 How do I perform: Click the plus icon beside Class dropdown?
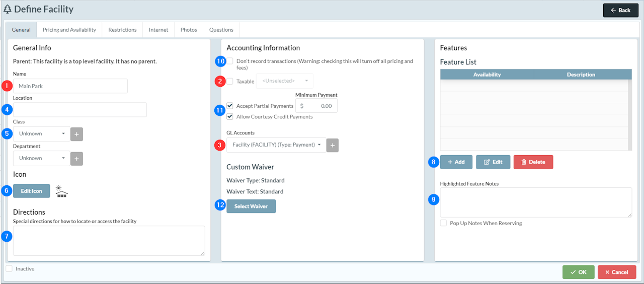tap(76, 134)
